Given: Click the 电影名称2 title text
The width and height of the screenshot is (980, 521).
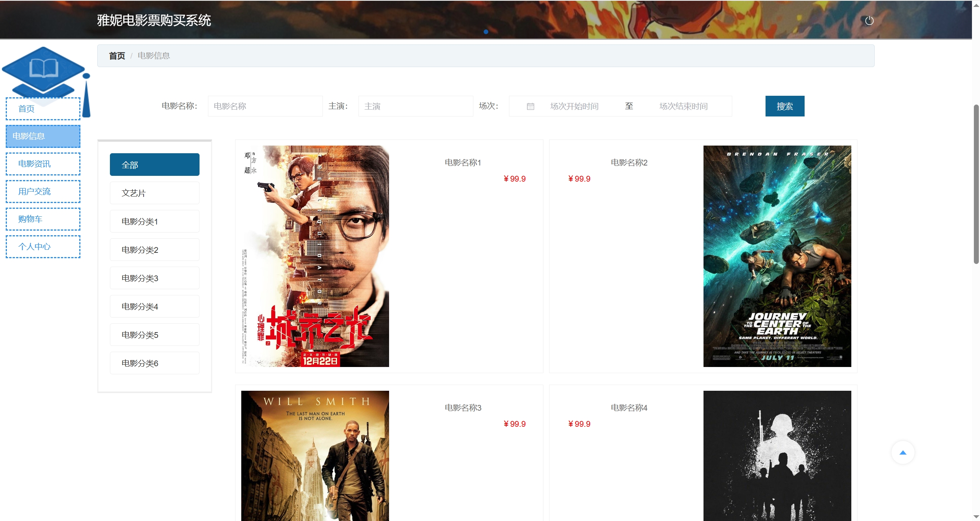Looking at the screenshot, I should coord(629,163).
